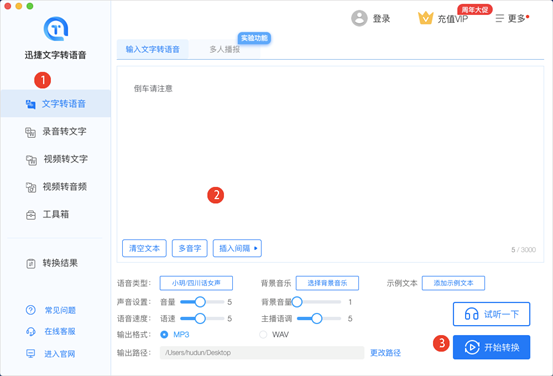Click the 登录 text link

382,19
